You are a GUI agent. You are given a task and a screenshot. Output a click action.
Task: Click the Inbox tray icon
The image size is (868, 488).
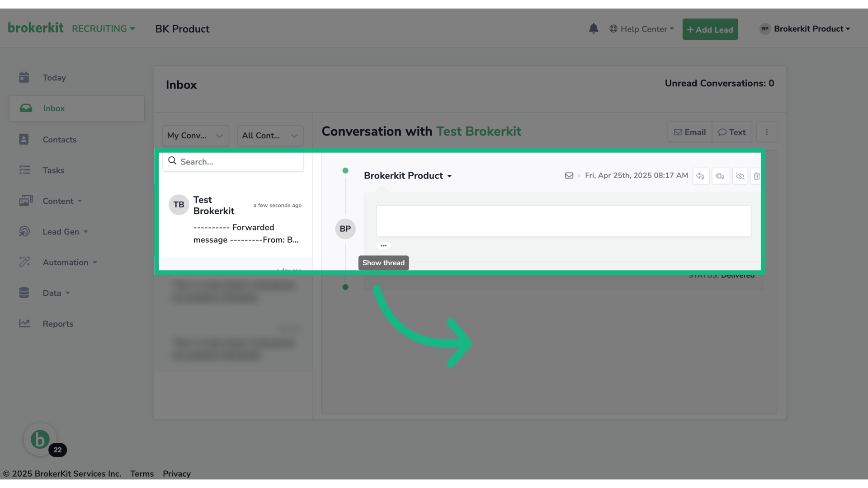point(26,108)
